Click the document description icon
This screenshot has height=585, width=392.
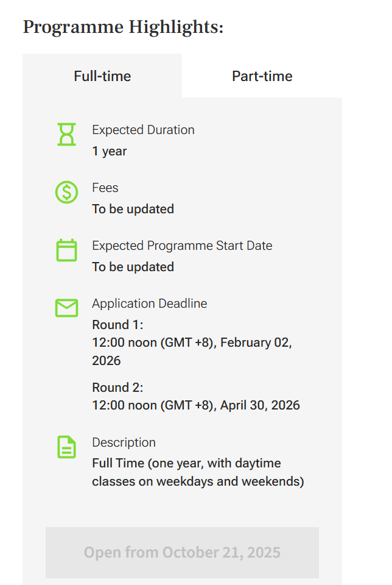pos(67,447)
